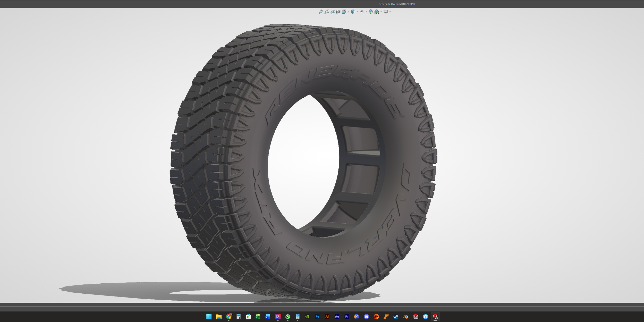Click the Previous View icon
Image resolution: width=644 pixels, height=322 pixels.
[x=333, y=12]
